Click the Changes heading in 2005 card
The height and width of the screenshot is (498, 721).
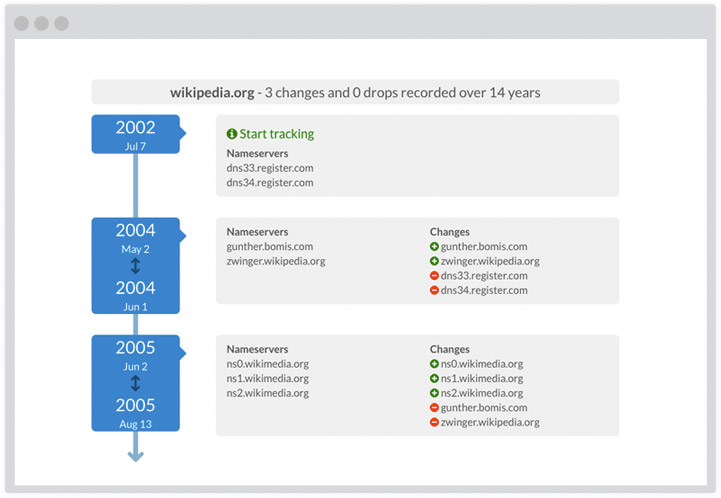point(450,349)
